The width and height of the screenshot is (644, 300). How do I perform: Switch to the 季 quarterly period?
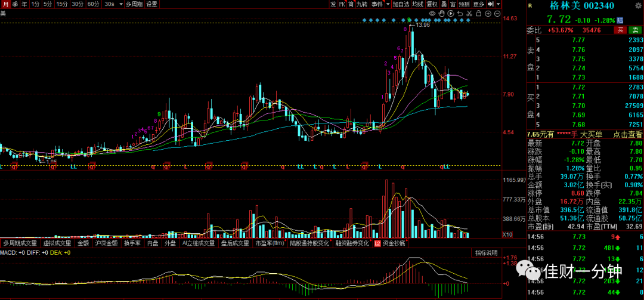click(15, 4)
